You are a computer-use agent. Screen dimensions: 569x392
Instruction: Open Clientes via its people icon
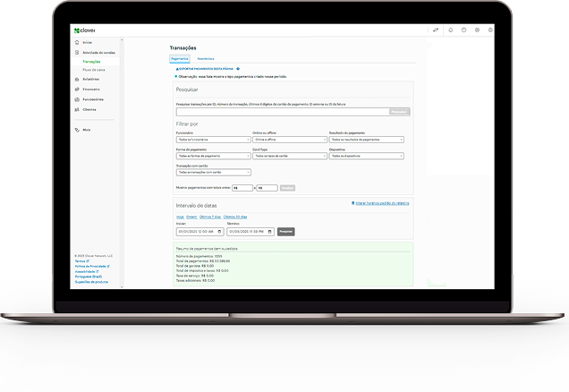click(77, 109)
